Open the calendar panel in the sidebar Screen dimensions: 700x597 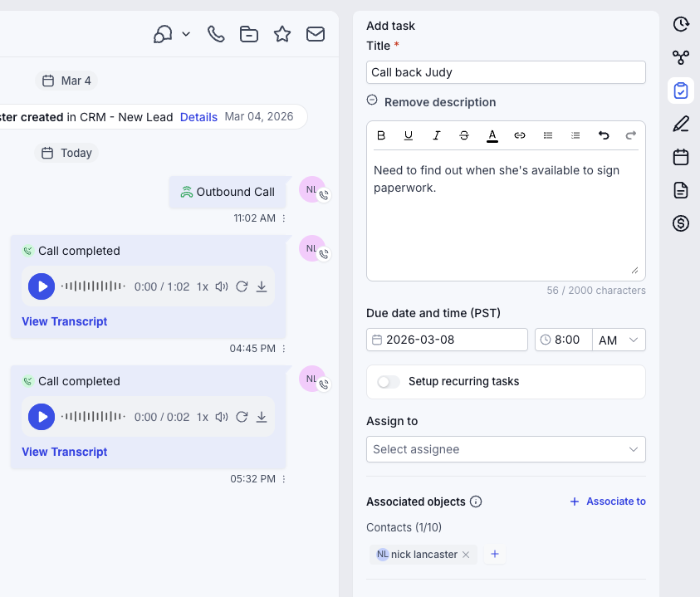[x=681, y=156]
